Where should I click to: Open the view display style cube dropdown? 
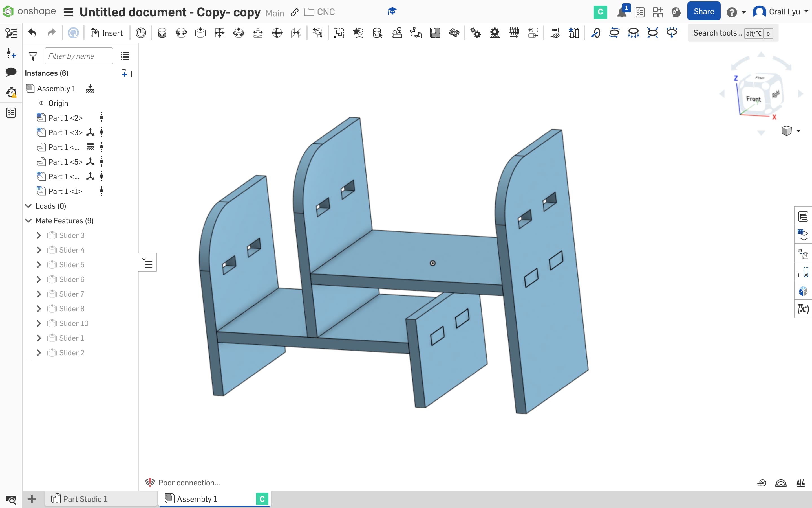791,131
